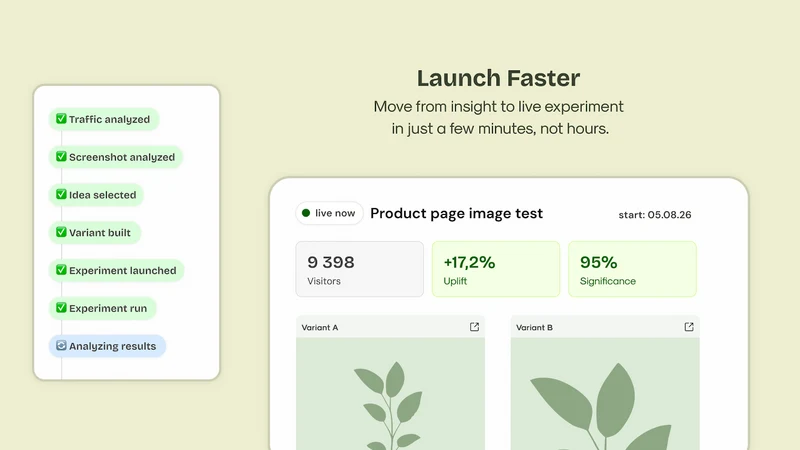Viewport: 800px width, 450px height.
Task: Toggle the Idea selected checkmark
Action: (x=61, y=194)
